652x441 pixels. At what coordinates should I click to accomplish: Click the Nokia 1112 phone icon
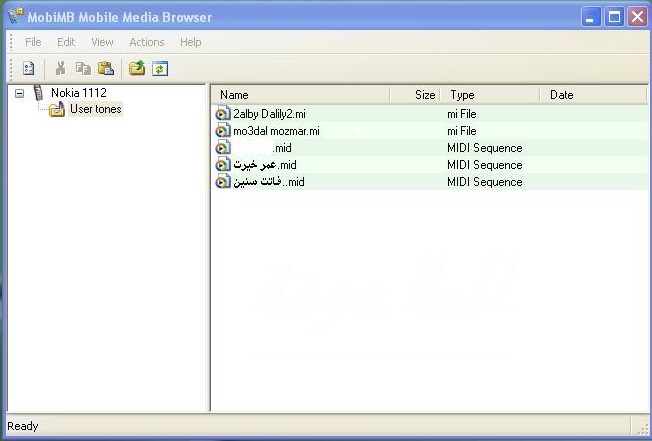pos(38,93)
